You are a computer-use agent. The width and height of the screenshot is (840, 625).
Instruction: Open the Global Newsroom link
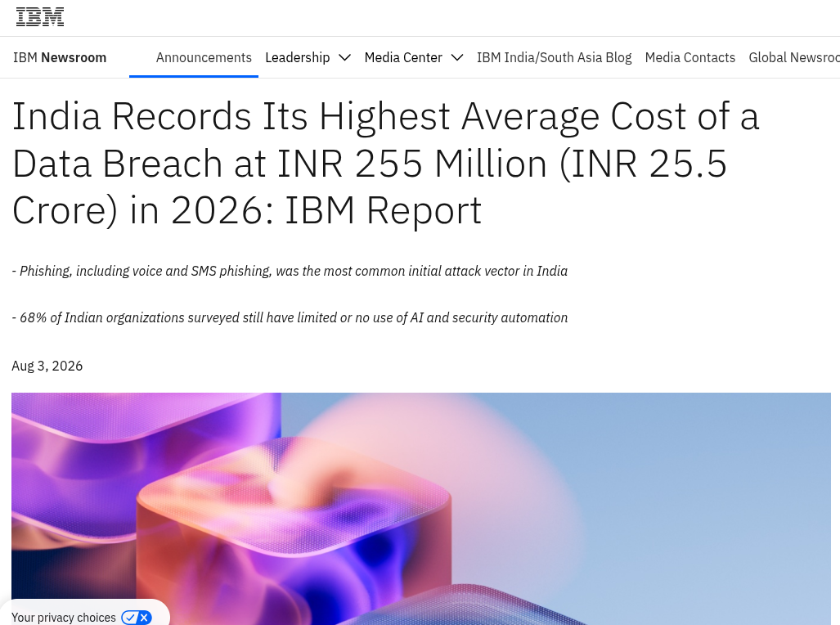[x=794, y=57]
